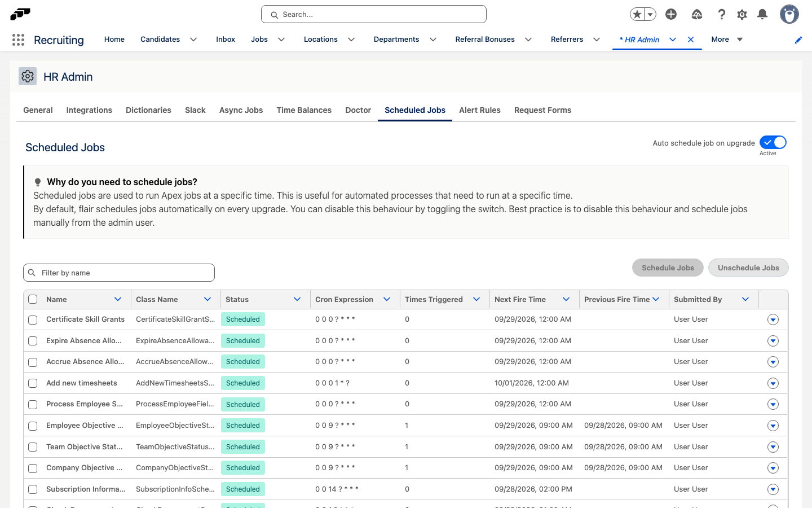Viewport: 812px width, 508px height.
Task: Open row actions for Team Objective Status job
Action: [x=773, y=447]
